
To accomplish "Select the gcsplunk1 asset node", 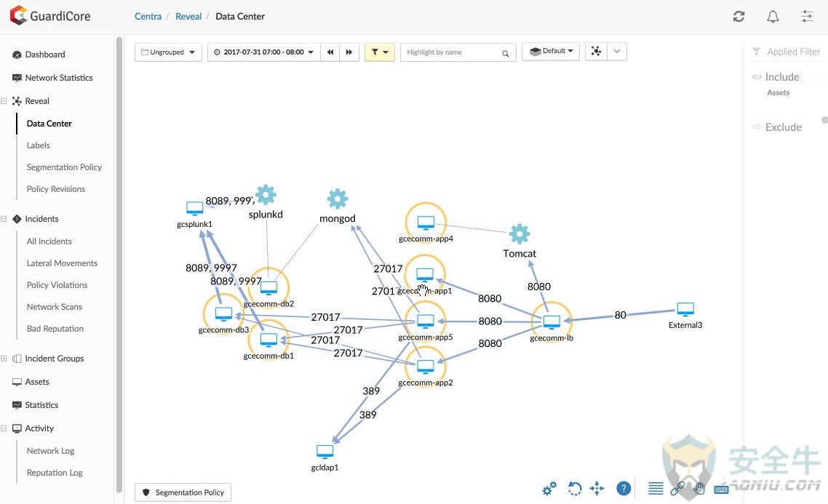I will click(x=195, y=208).
